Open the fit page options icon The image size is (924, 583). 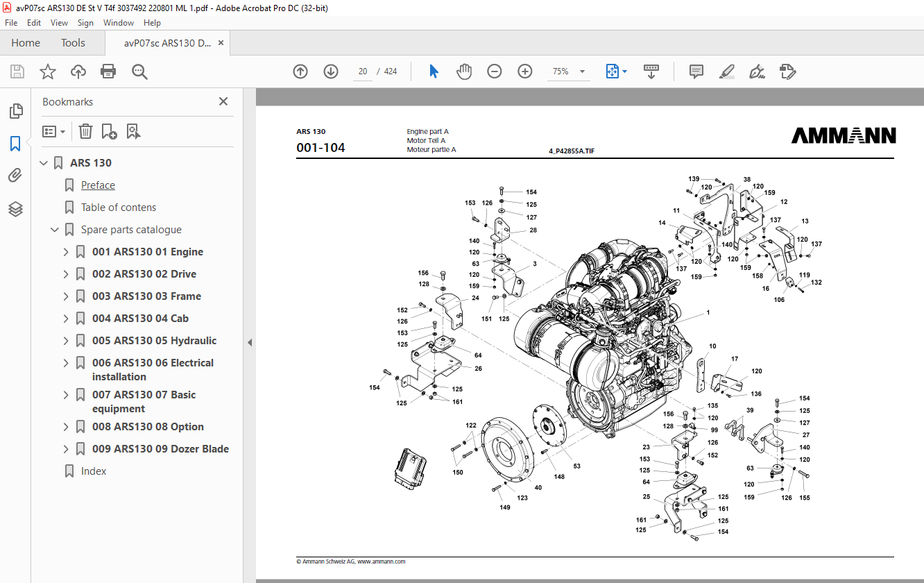pos(616,71)
